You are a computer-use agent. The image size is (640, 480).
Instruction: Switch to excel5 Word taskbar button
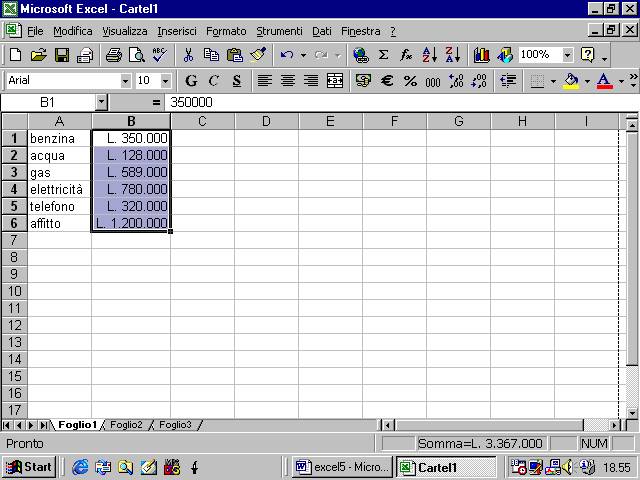click(342, 467)
